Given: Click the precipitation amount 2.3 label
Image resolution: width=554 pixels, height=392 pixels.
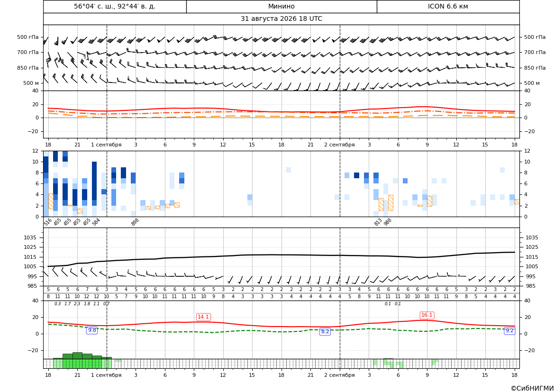Looking at the screenshot, I should 76,304.
